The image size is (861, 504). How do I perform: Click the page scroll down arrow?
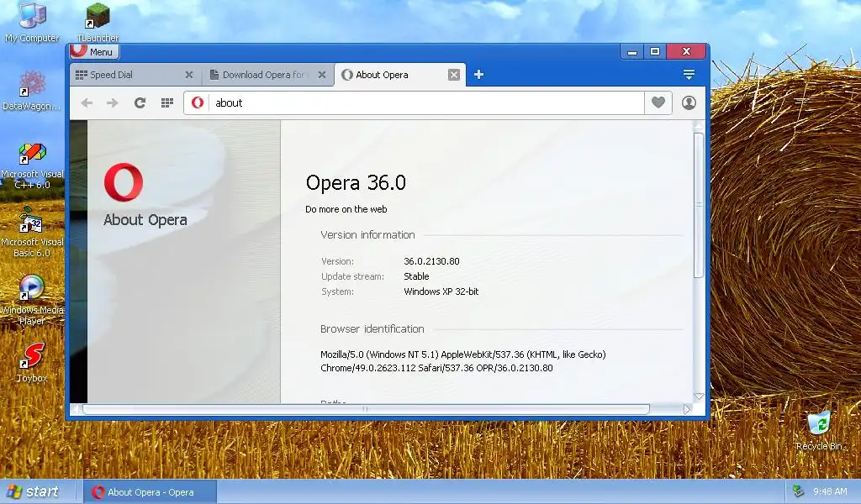point(699,396)
